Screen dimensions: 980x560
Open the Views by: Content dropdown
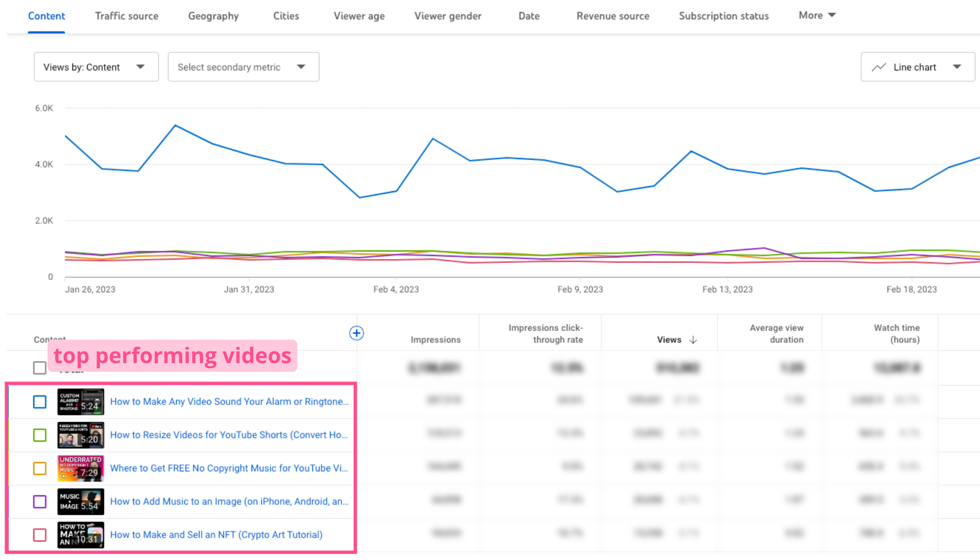pos(96,67)
